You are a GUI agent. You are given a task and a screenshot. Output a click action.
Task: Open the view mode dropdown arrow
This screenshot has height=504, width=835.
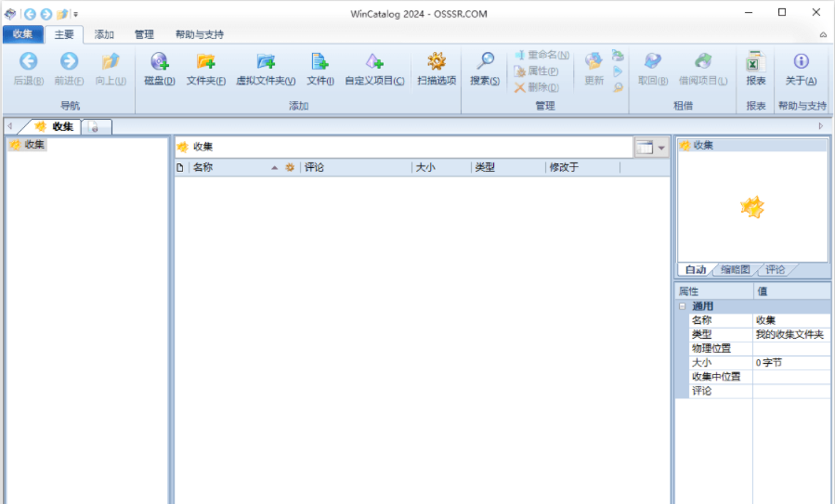(x=661, y=148)
